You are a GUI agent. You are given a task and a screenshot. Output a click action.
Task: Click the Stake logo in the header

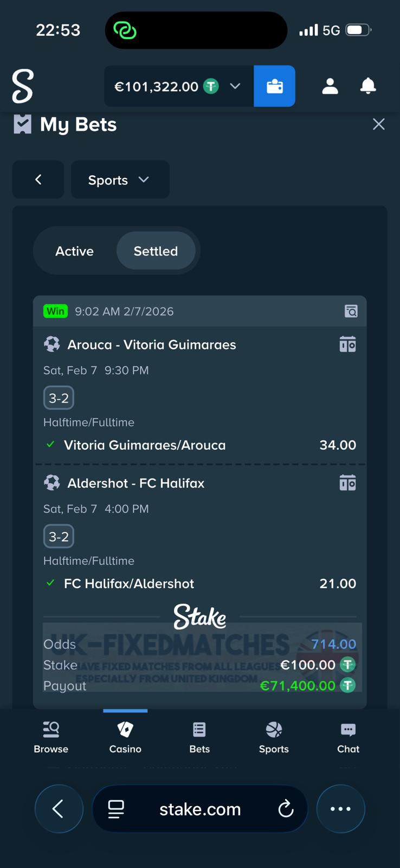point(22,86)
